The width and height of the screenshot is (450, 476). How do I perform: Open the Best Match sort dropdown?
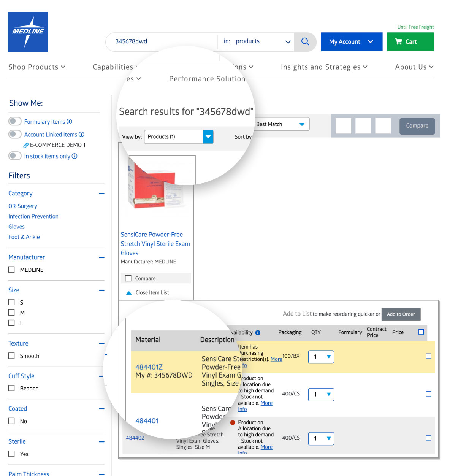(x=281, y=124)
